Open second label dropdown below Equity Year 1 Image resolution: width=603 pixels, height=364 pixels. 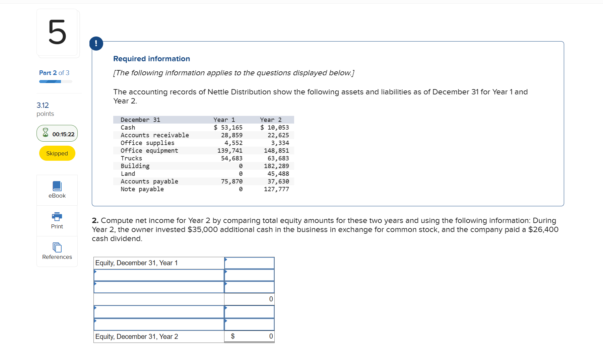(159, 287)
